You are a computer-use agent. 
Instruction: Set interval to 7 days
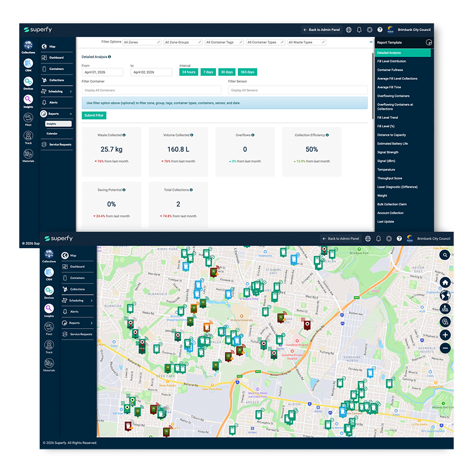coord(208,72)
